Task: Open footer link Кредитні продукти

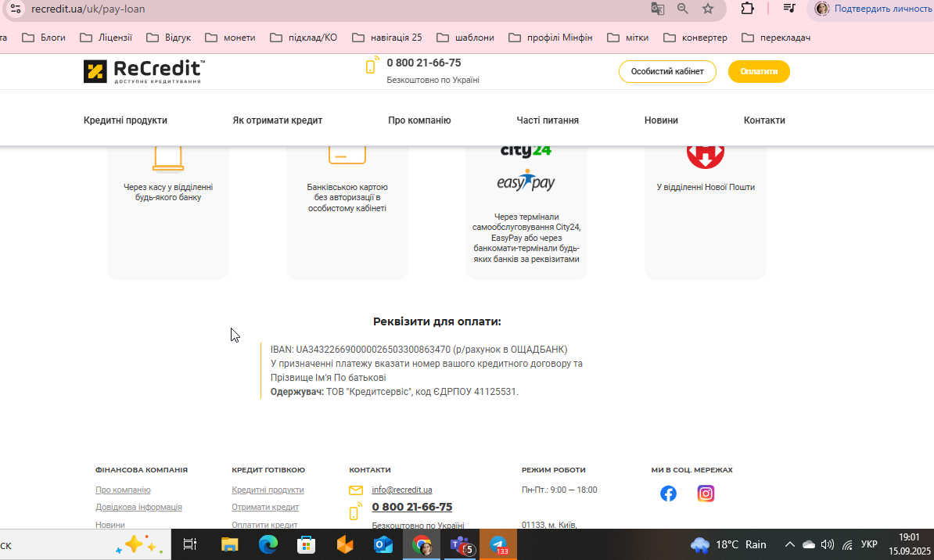Action: tap(268, 490)
